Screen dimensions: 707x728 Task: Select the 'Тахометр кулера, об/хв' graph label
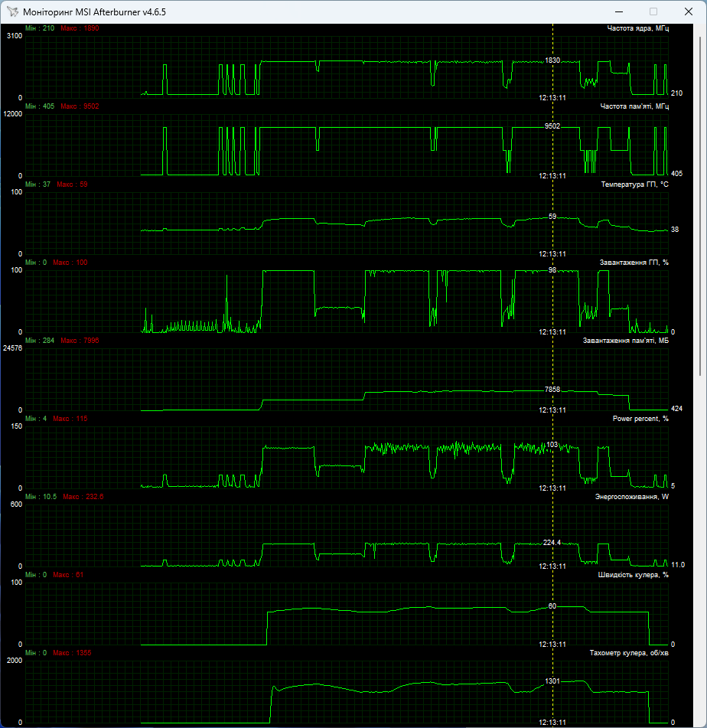(x=629, y=652)
